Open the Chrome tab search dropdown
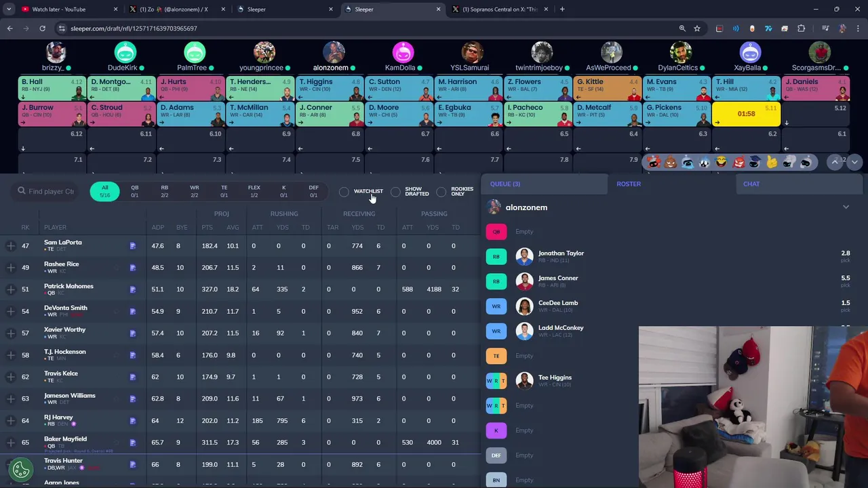868x488 pixels. [x=9, y=9]
